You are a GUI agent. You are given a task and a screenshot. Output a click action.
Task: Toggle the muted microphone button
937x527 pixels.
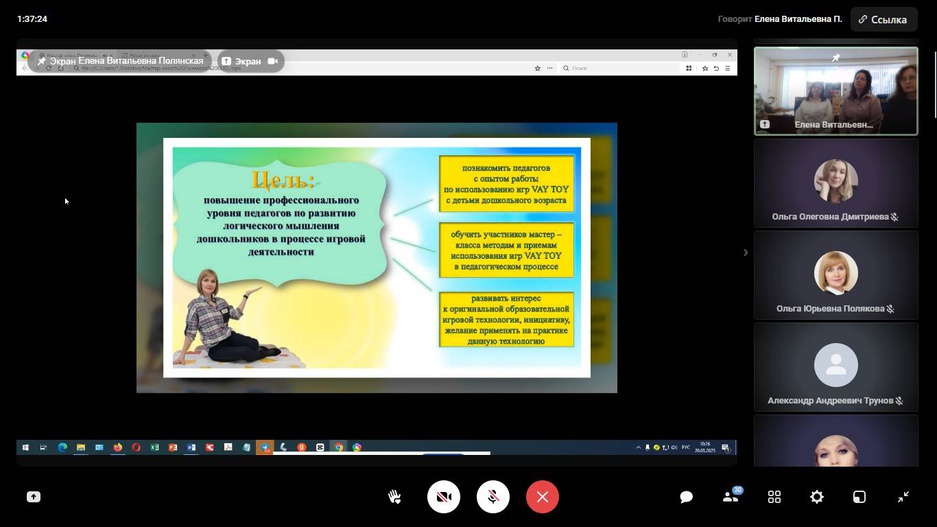(x=493, y=497)
